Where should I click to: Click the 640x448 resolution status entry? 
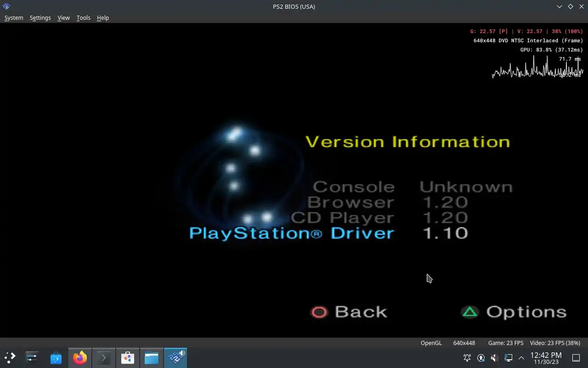464,343
